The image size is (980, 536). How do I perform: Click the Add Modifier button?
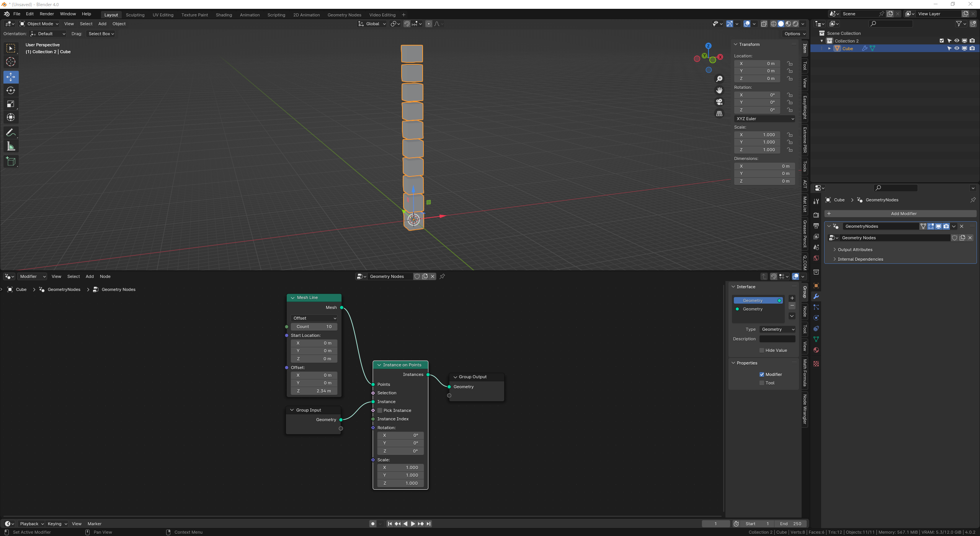(x=900, y=214)
